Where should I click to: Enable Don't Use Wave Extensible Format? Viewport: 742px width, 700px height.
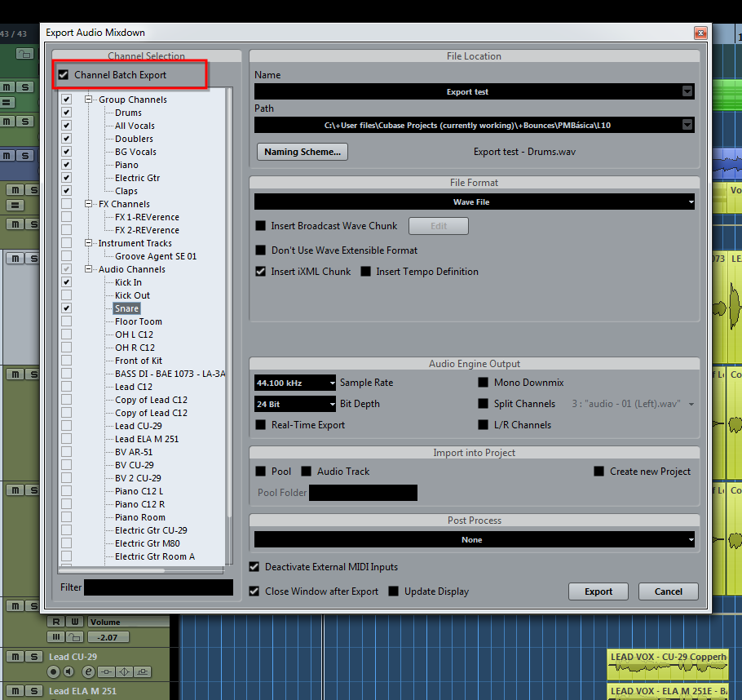click(260, 250)
